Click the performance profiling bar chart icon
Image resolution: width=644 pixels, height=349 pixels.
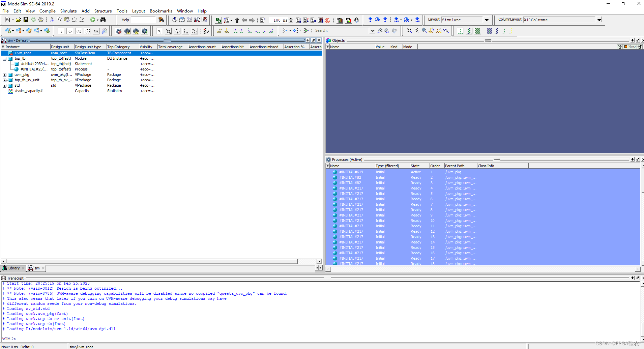point(340,20)
